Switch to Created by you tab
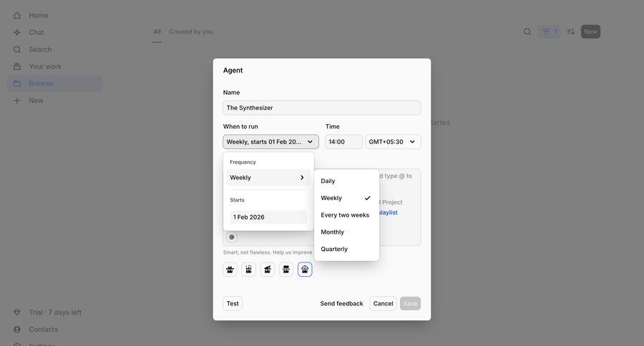 191,31
